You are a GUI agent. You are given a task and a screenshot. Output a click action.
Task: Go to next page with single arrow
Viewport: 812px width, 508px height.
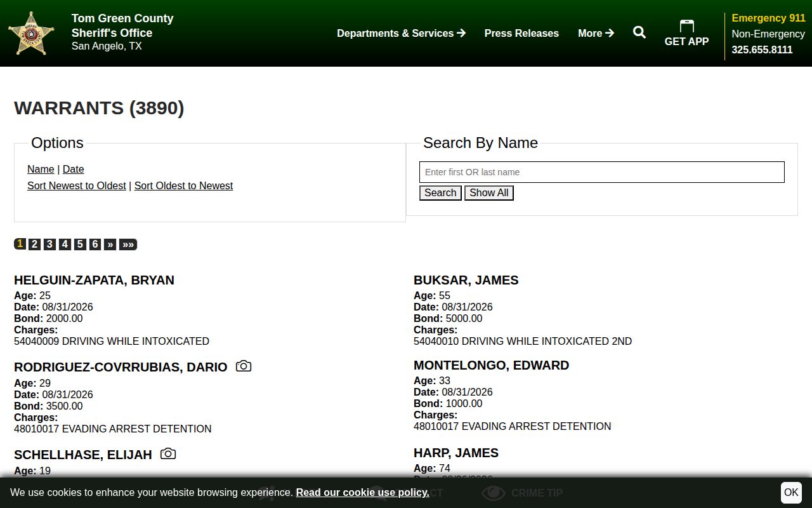tap(110, 244)
